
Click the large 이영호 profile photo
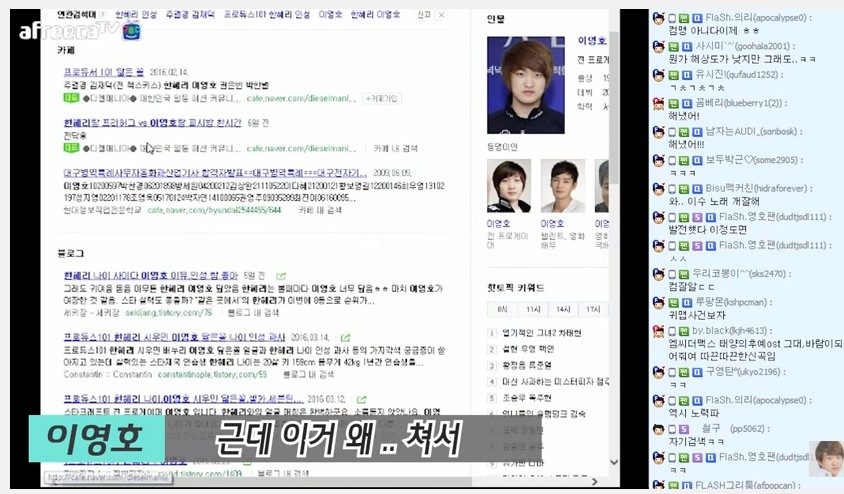[526, 85]
